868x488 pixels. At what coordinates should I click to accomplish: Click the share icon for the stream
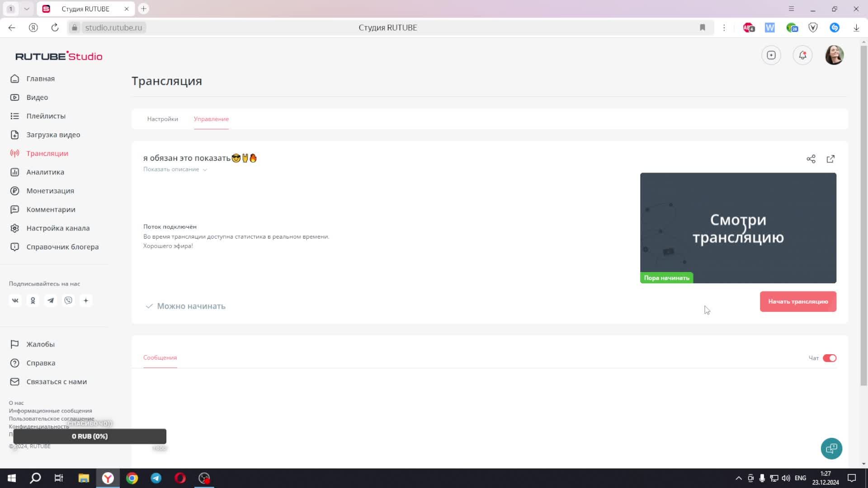coord(811,159)
